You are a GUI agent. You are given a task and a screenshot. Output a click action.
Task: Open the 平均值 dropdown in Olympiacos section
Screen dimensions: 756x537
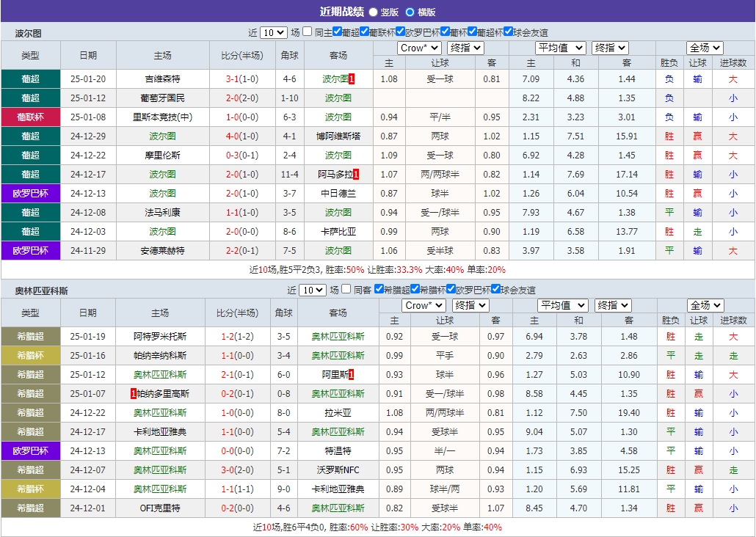point(562,305)
